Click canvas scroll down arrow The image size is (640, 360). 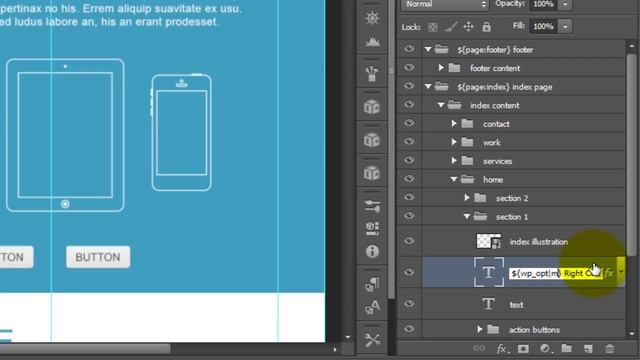[347, 337]
